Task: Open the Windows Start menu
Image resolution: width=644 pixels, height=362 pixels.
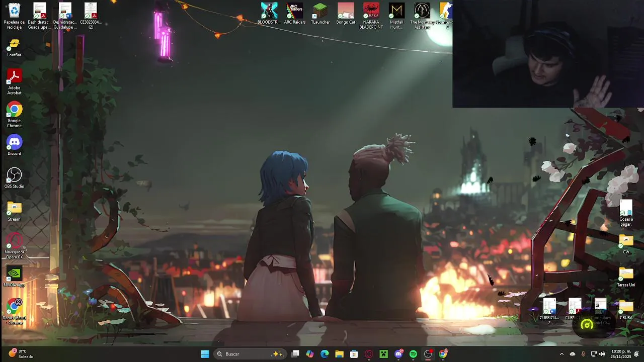Action: pos(205,354)
